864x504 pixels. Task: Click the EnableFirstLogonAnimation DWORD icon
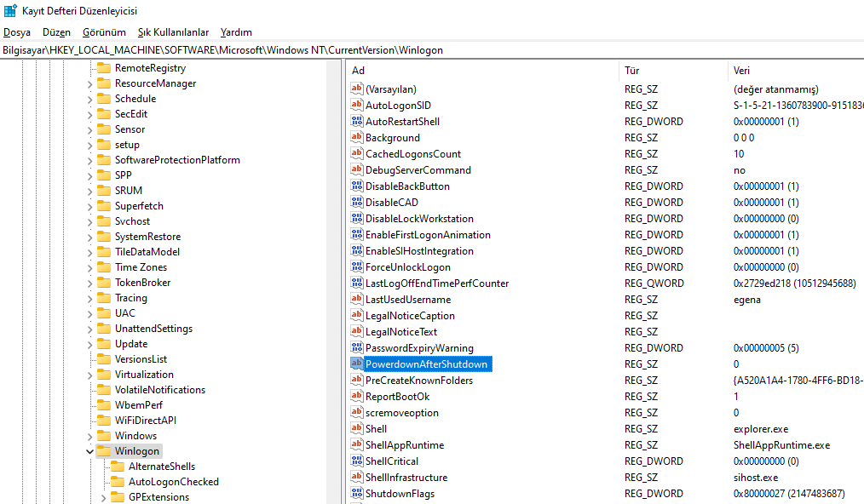(356, 234)
